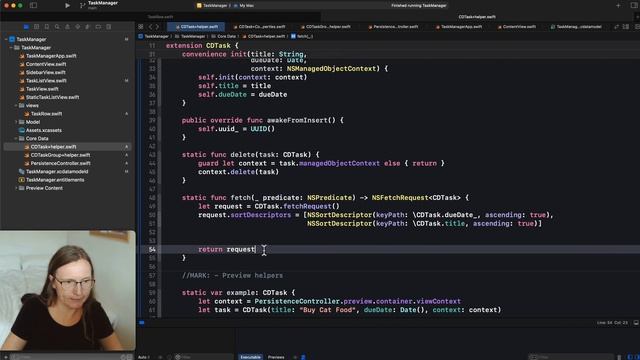640x360 pixels.
Task: Open the Breakpoint navigator
Action: click(98, 27)
